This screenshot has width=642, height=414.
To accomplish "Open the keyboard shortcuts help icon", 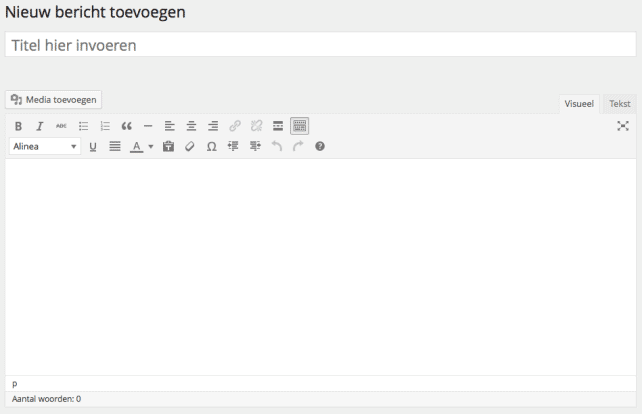I will coord(320,147).
